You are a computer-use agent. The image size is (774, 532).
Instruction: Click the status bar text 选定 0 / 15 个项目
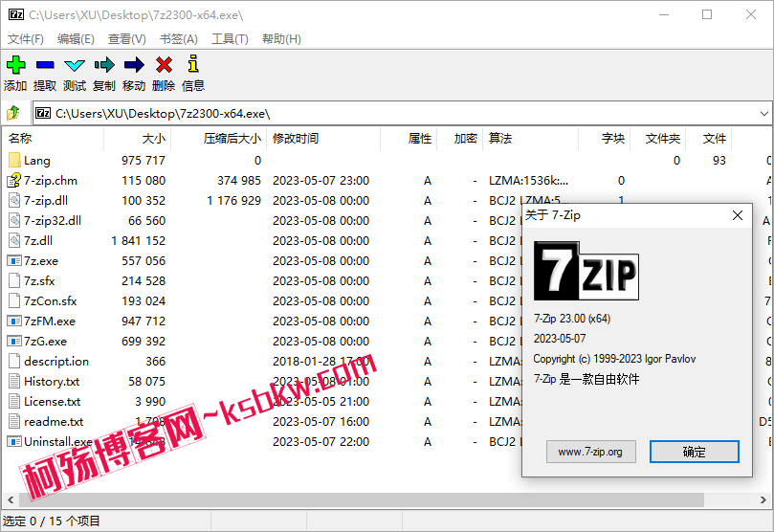tap(52, 521)
